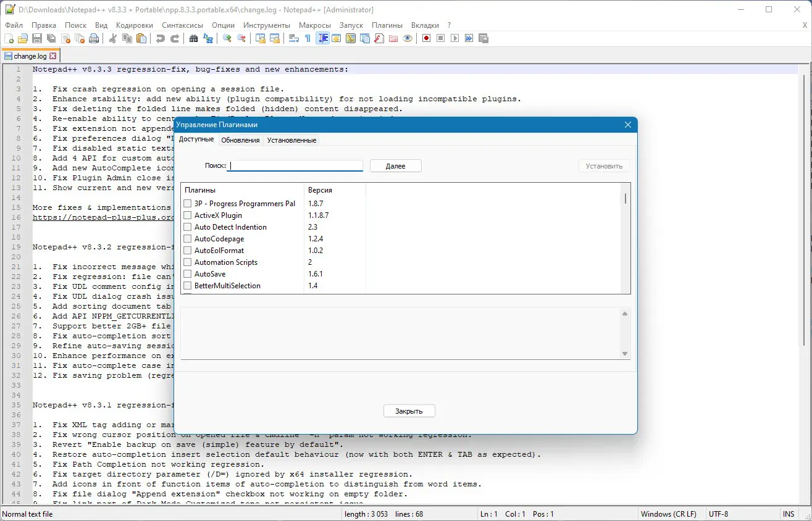Open the Плагины menu
Viewport: 812px width, 521px height.
point(387,25)
